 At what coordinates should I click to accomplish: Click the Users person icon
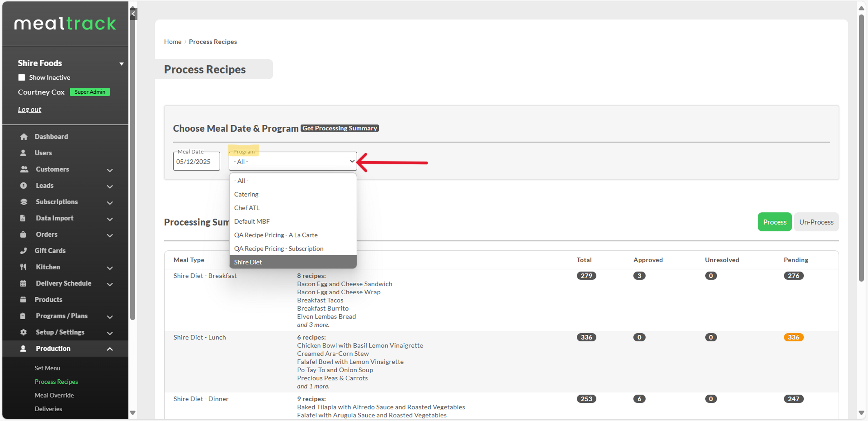tap(23, 153)
